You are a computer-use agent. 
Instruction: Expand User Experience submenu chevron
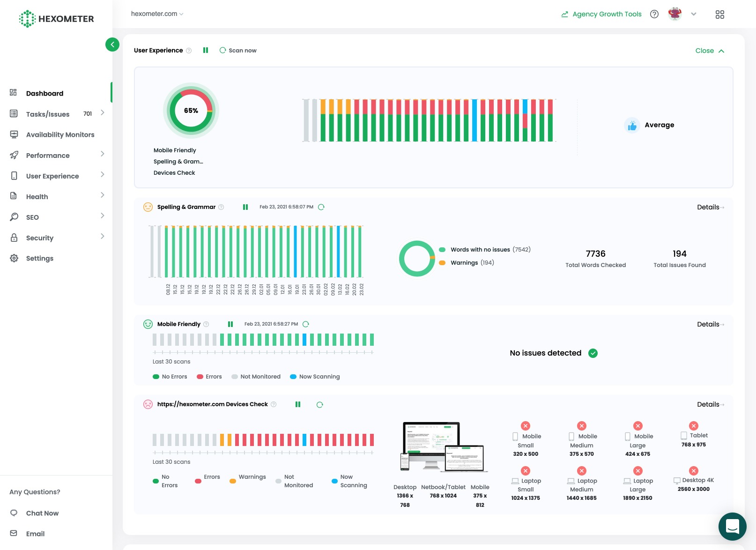click(103, 175)
